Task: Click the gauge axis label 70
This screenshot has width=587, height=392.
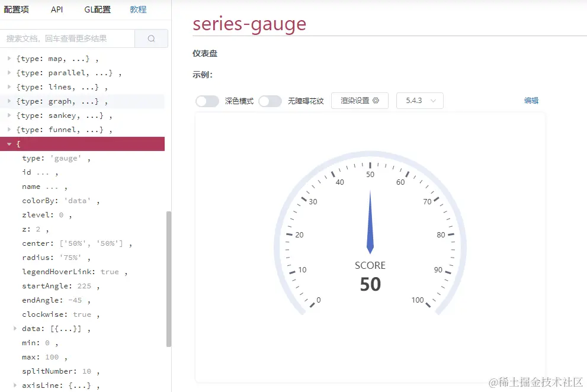Action: pyautogui.click(x=427, y=201)
